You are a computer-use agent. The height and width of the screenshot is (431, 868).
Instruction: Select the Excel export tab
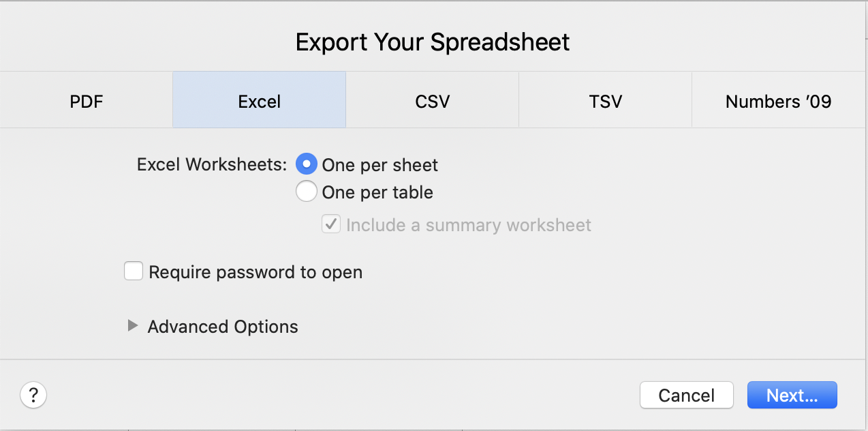click(260, 100)
